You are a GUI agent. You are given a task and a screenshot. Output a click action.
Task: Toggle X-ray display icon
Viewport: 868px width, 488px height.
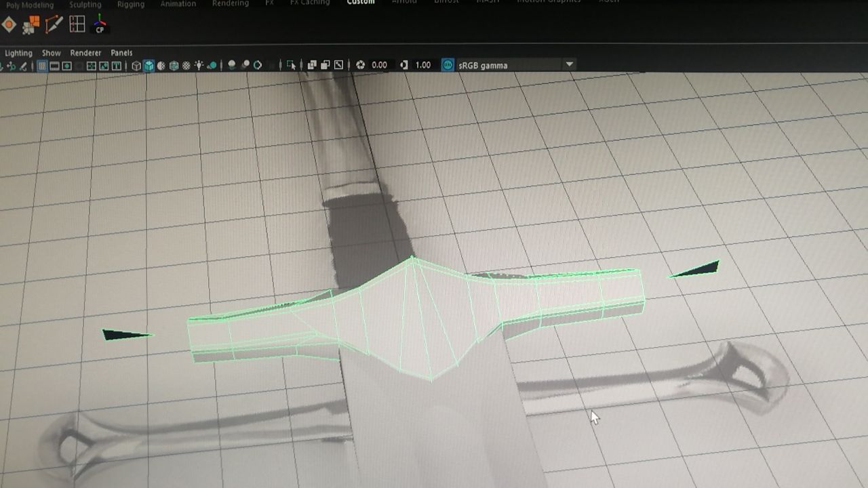[x=312, y=66]
